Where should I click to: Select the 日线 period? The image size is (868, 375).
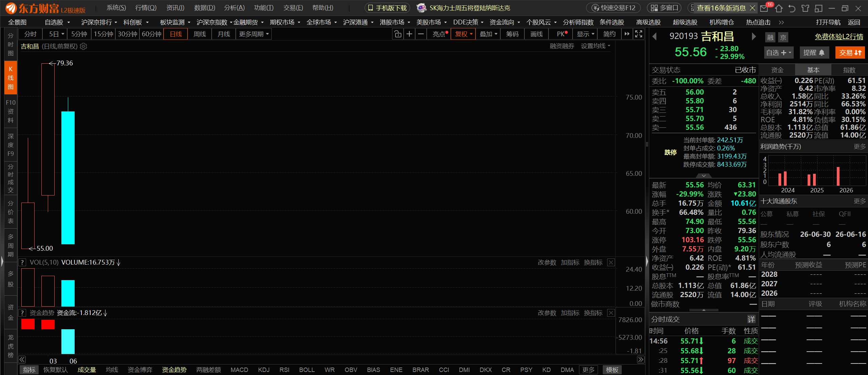point(176,34)
